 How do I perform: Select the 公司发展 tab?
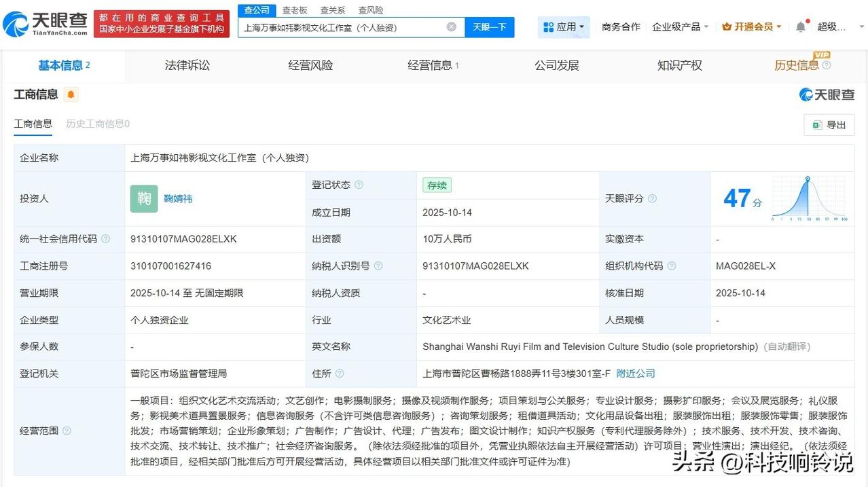[x=557, y=65]
